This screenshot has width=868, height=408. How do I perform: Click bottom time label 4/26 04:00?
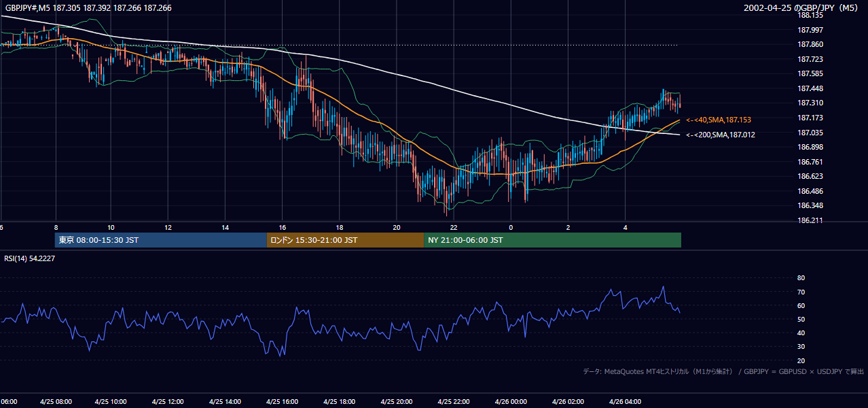625,401
